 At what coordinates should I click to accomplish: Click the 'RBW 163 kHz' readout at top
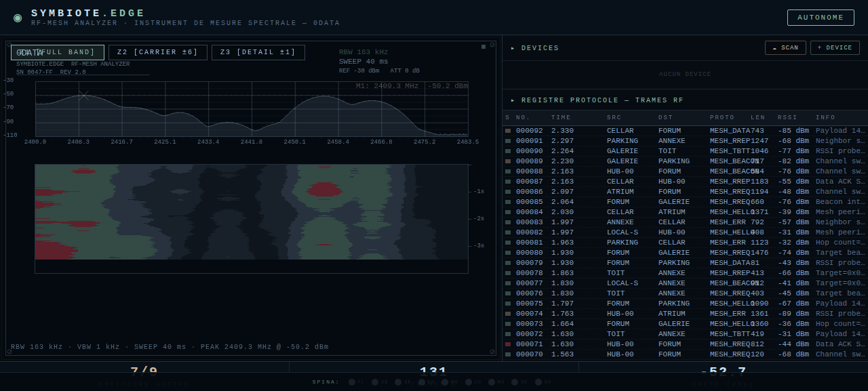pos(363,52)
